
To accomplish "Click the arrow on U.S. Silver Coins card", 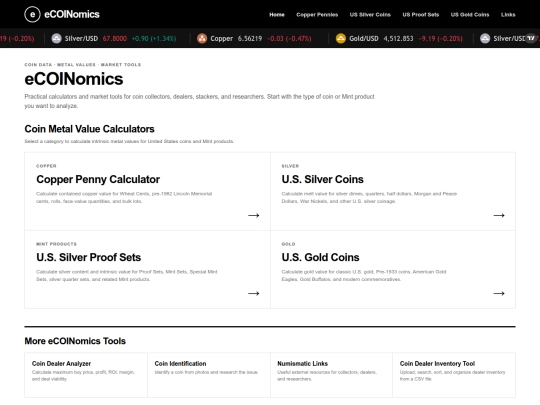I will tap(499, 215).
